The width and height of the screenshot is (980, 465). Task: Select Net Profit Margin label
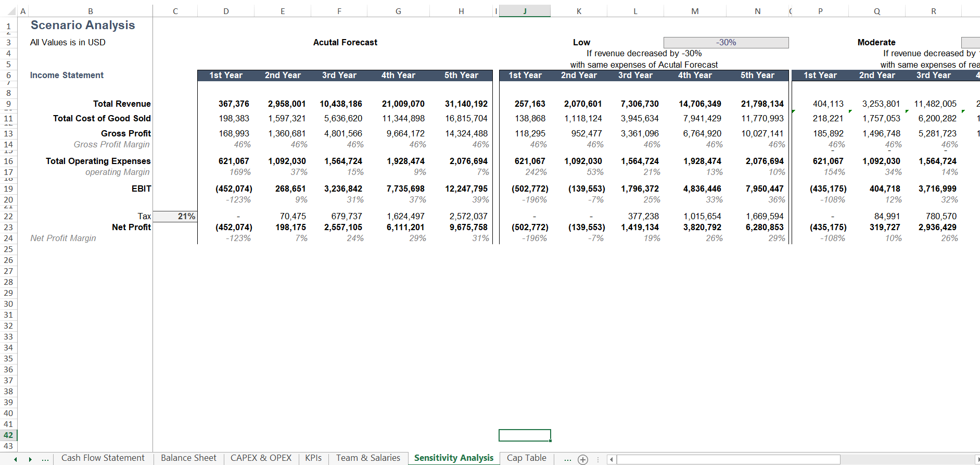pyautogui.click(x=63, y=238)
